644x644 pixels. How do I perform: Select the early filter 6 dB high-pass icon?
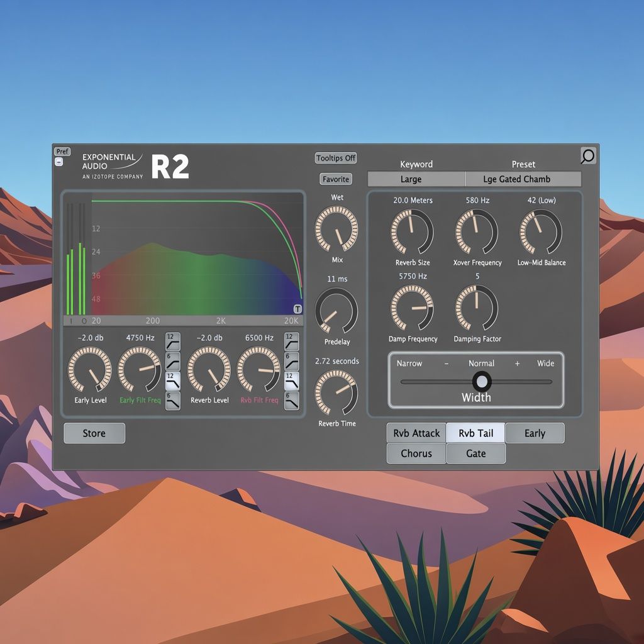tap(172, 362)
